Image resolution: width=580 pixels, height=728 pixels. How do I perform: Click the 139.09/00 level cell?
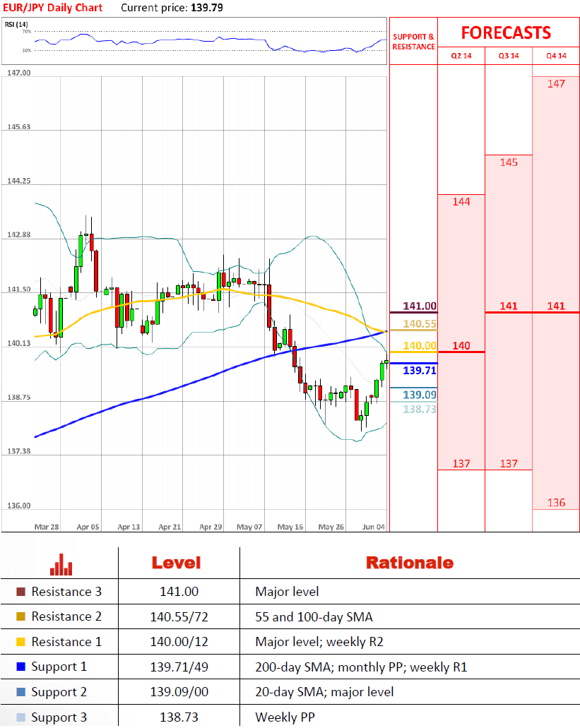point(179,692)
